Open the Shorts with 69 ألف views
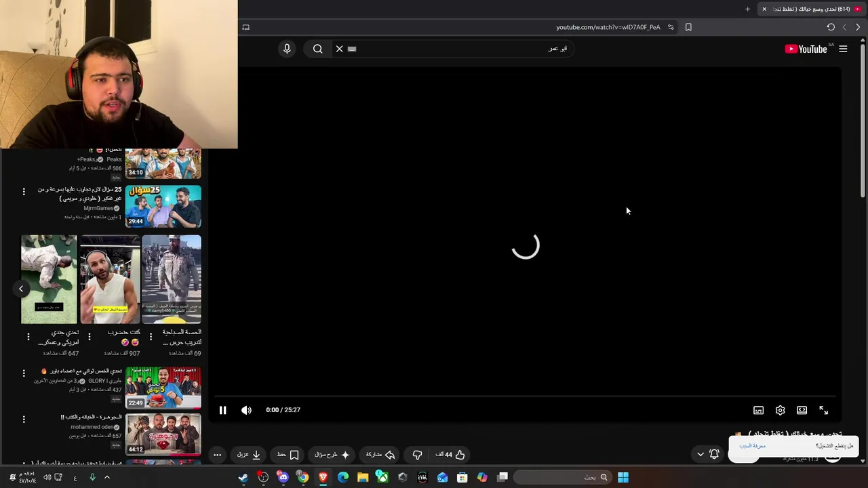This screenshot has width=868, height=488. pyautogui.click(x=172, y=279)
